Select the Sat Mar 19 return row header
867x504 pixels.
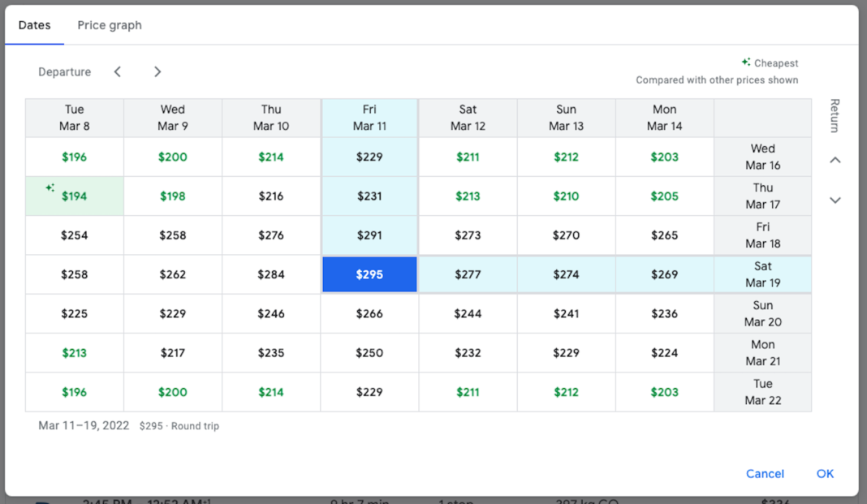point(762,274)
